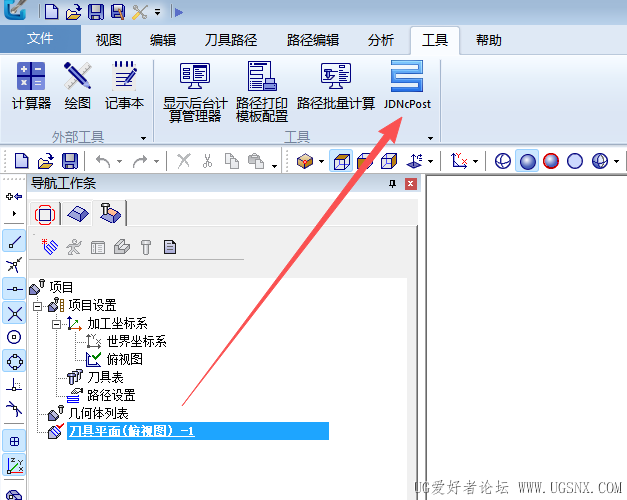Open the 记事本 notepad tool
Viewport: 627px width, 500px height.
124,86
